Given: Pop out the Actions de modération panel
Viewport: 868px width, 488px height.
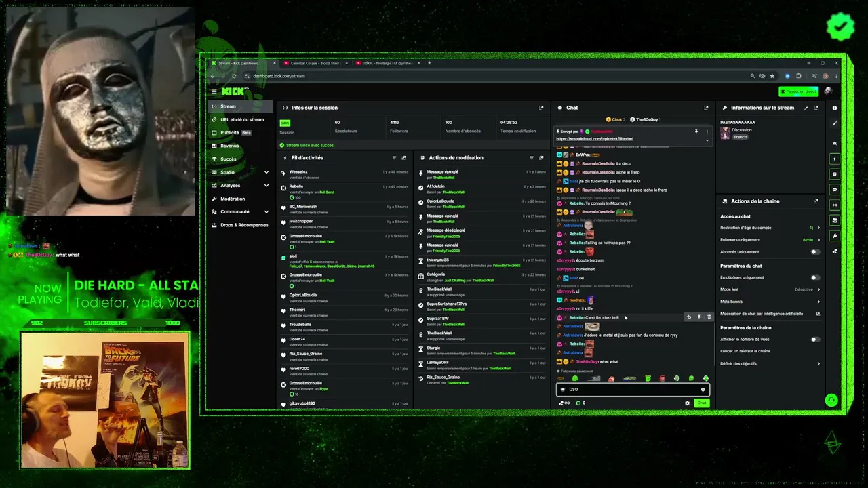Looking at the screenshot, I should (541, 158).
